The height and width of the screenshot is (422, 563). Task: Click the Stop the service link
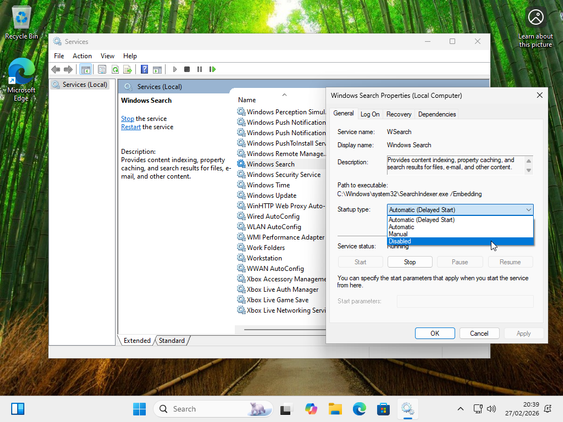tap(127, 119)
